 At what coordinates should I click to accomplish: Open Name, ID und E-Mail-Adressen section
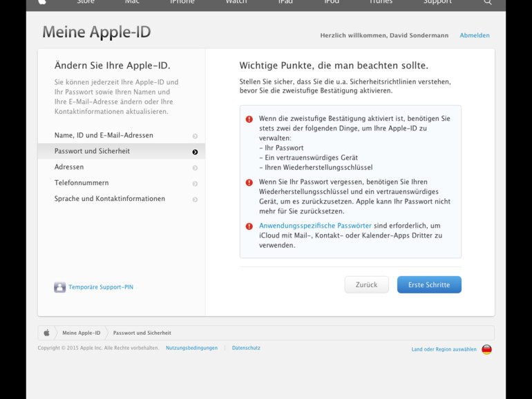point(122,135)
